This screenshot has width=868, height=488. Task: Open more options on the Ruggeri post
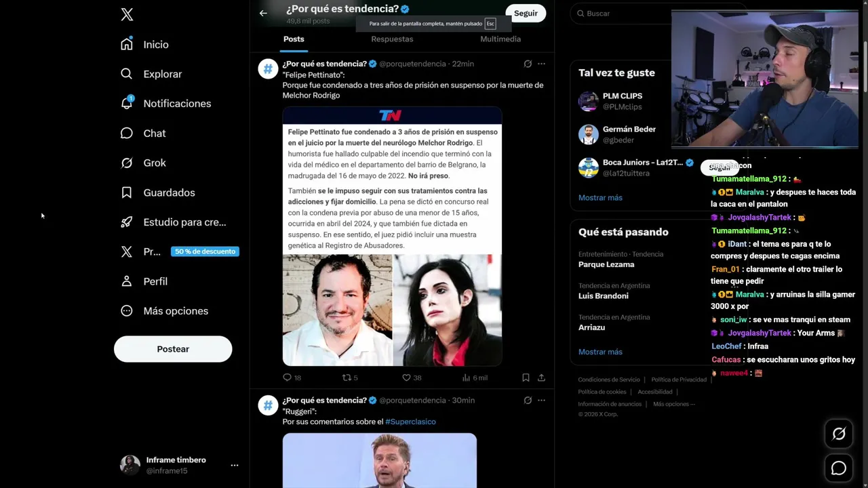[x=541, y=401]
